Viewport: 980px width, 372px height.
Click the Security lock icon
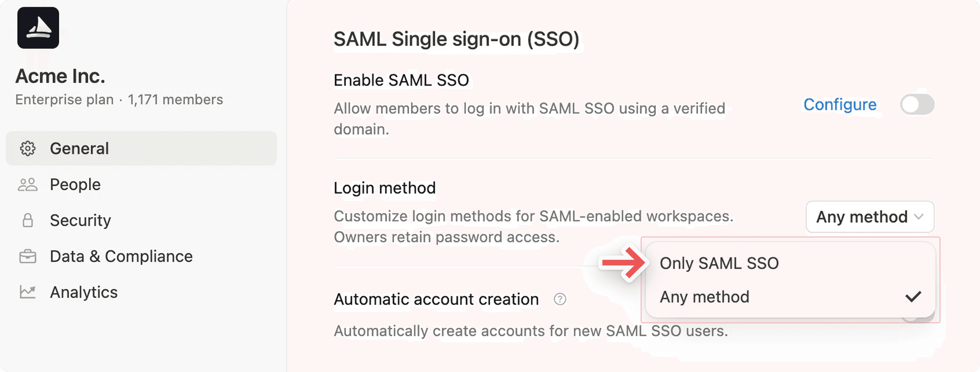(x=28, y=220)
